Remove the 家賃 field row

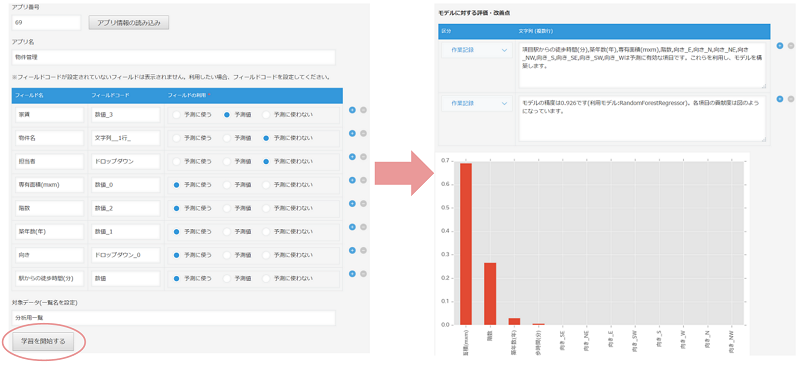(x=363, y=110)
